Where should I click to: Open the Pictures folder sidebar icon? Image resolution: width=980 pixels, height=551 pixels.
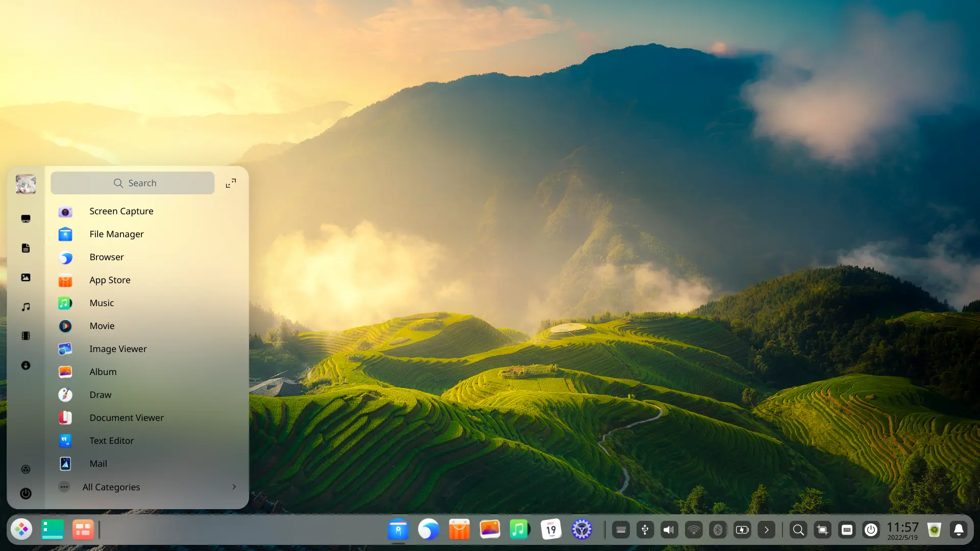tap(26, 278)
